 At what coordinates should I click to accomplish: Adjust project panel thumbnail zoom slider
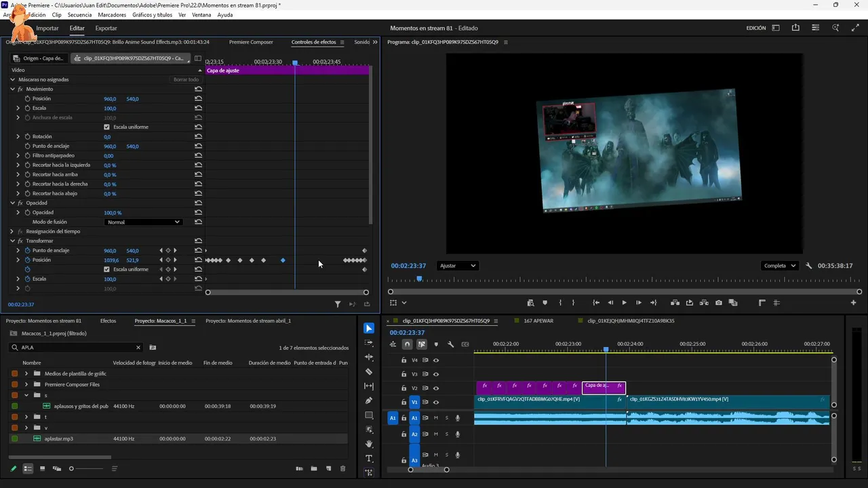coord(71,468)
